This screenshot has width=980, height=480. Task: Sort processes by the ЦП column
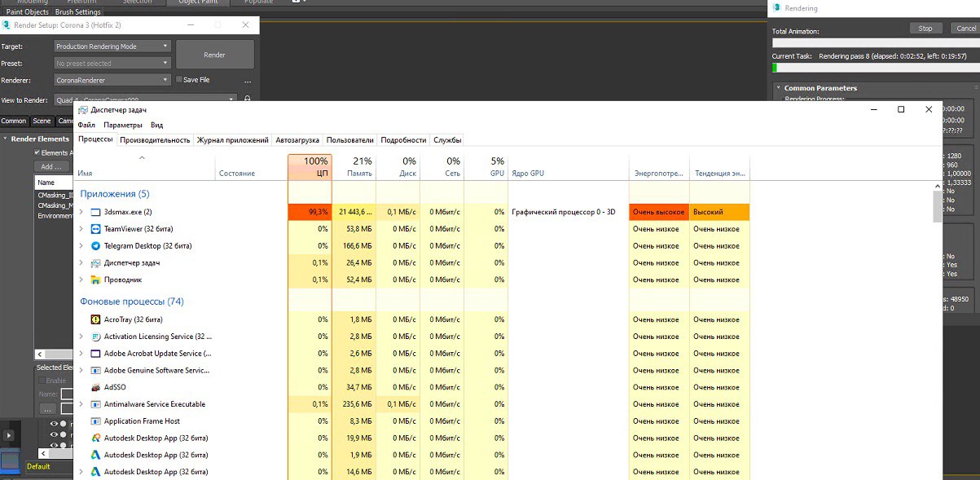point(310,167)
